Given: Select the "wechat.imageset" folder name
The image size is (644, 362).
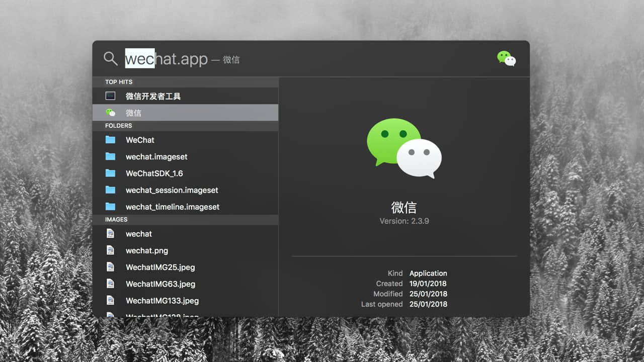Looking at the screenshot, I should pyautogui.click(x=156, y=156).
